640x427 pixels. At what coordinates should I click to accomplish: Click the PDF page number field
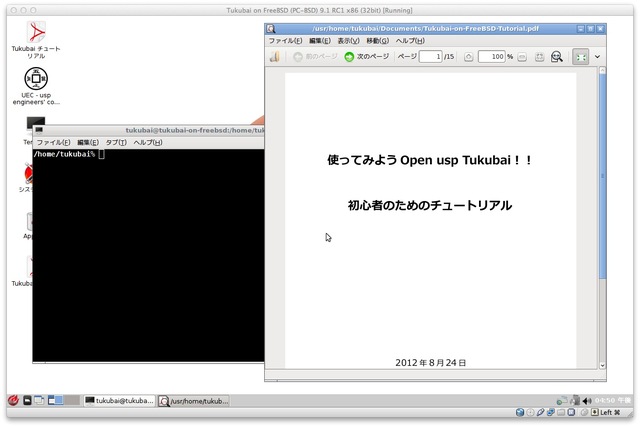431,57
